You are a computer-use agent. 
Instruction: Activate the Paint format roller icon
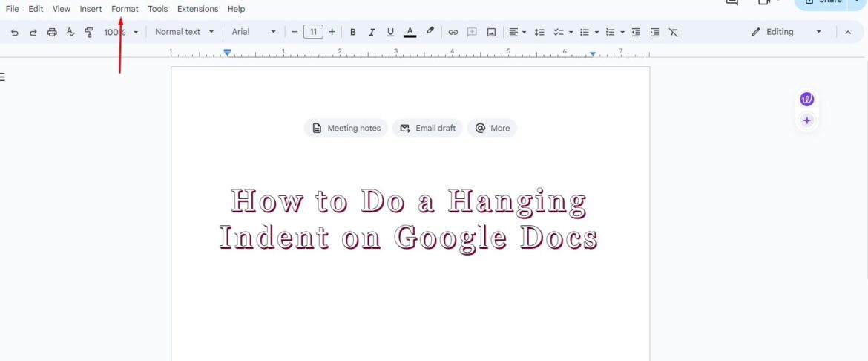(x=89, y=32)
